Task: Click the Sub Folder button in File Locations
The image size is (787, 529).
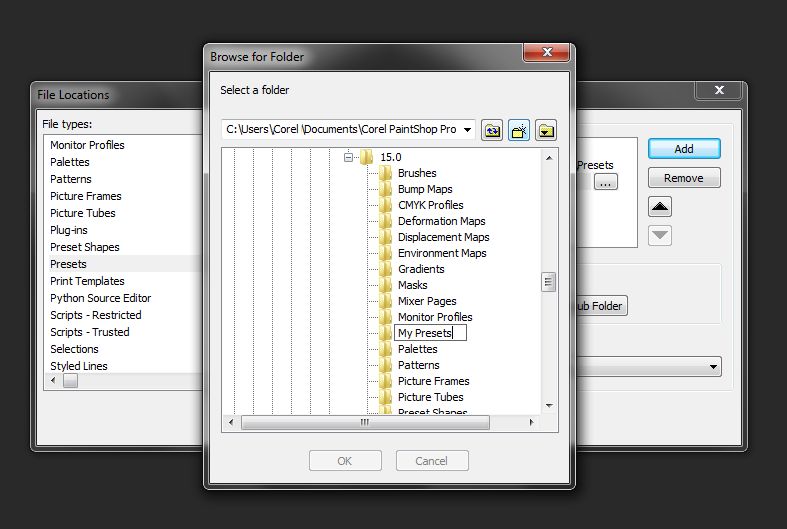Action: coord(601,306)
